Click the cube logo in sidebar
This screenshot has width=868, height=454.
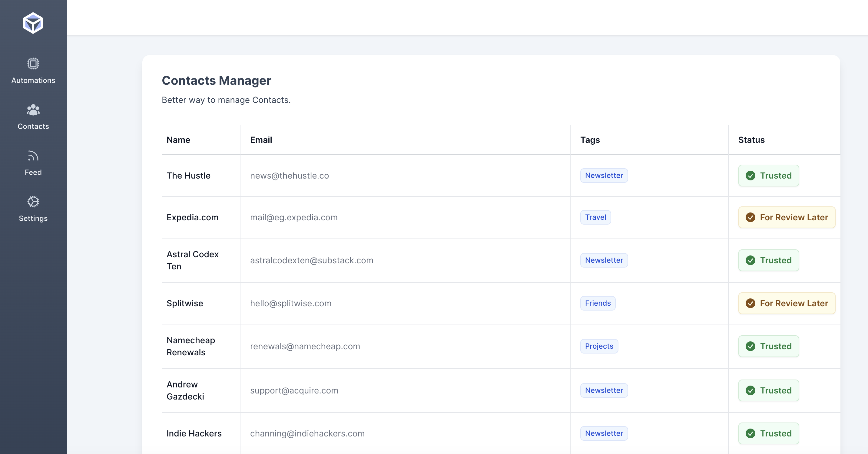click(33, 23)
